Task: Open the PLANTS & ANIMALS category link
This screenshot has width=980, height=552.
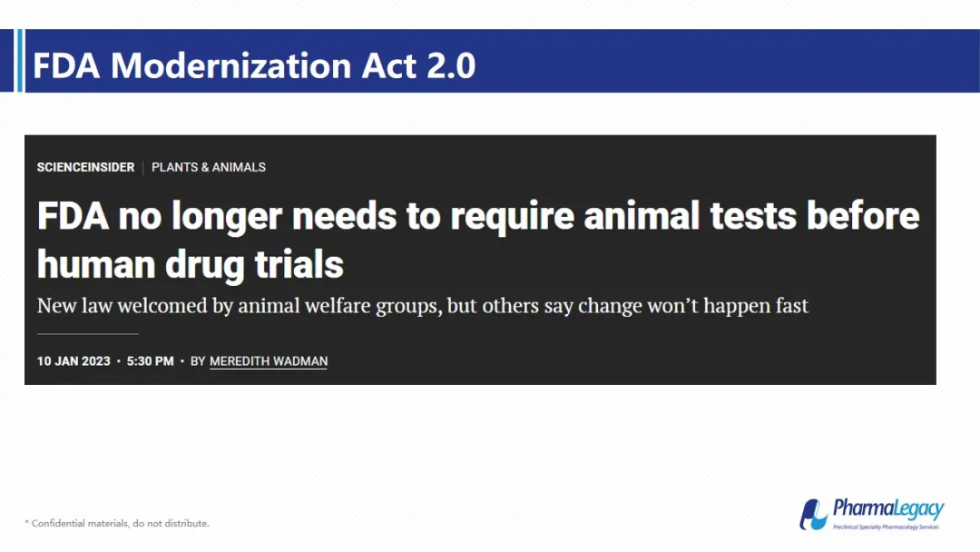Action: [209, 168]
